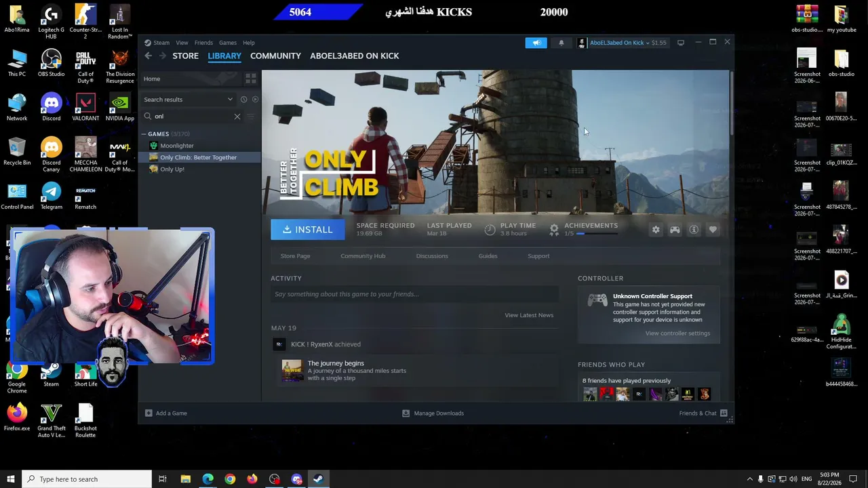Open Microsoft Edge from the taskbar
The height and width of the screenshot is (488, 868).
(208, 479)
